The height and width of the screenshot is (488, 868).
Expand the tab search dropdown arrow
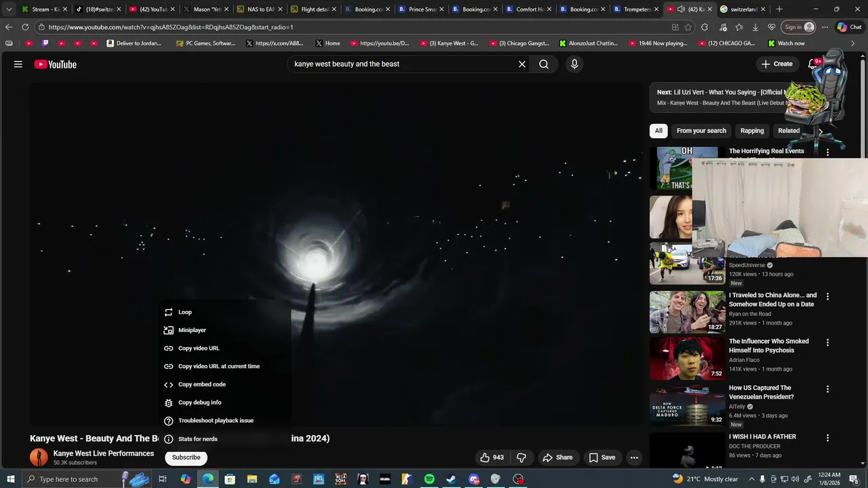click(x=8, y=9)
